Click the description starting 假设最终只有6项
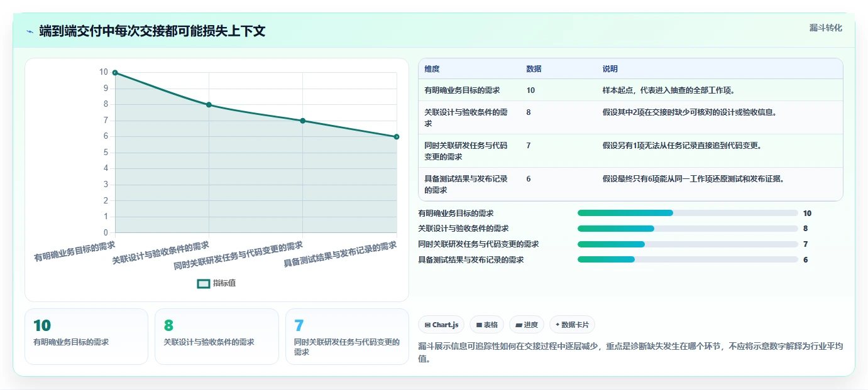Image resolution: width=868 pixels, height=390 pixels. coord(693,179)
